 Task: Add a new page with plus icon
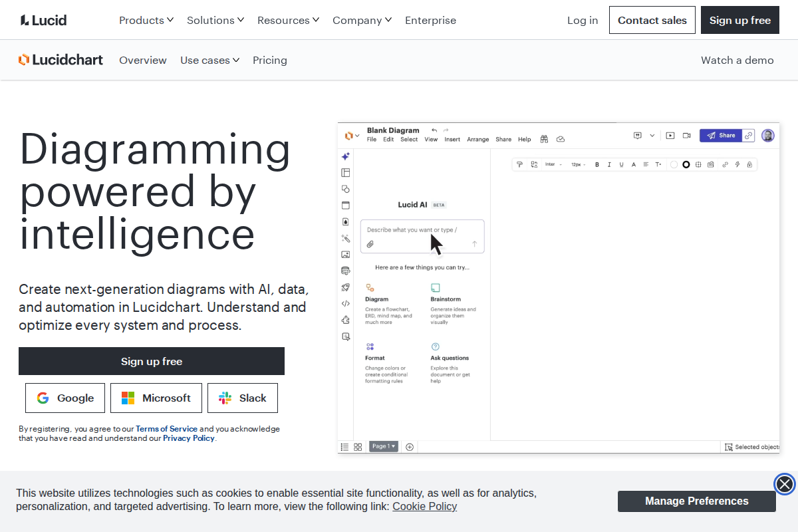point(410,447)
